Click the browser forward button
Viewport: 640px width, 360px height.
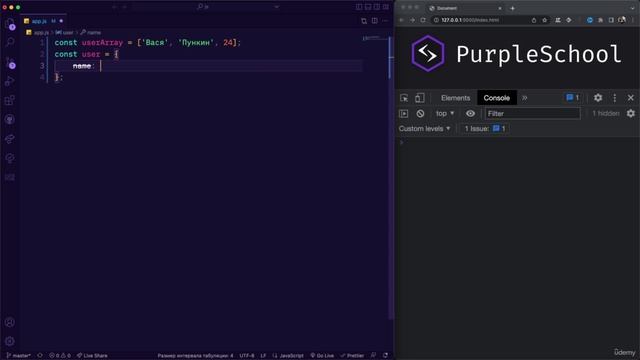tap(412, 20)
